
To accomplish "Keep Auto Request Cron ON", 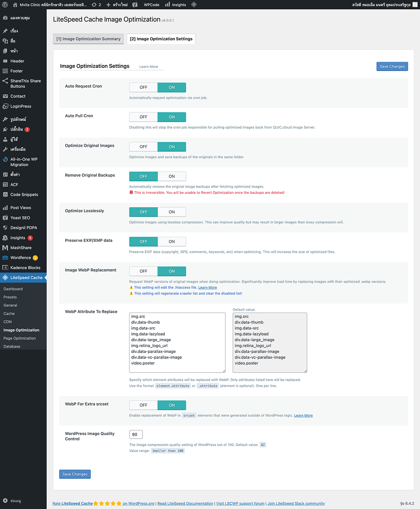I will coord(172,87).
